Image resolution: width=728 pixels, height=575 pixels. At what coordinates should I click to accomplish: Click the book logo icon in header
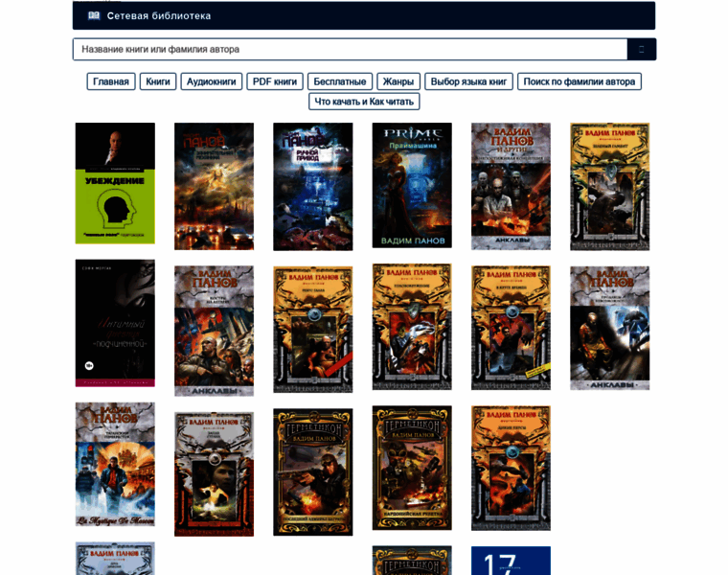[x=94, y=15]
